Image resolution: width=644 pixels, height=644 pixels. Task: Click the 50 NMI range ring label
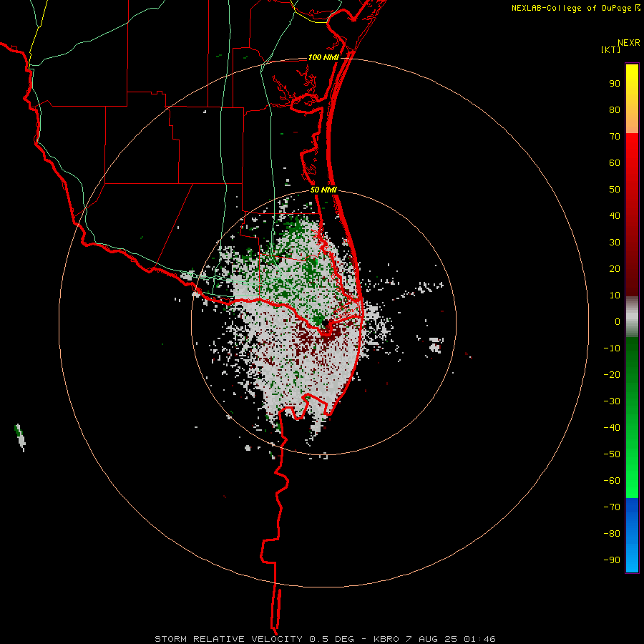[323, 190]
